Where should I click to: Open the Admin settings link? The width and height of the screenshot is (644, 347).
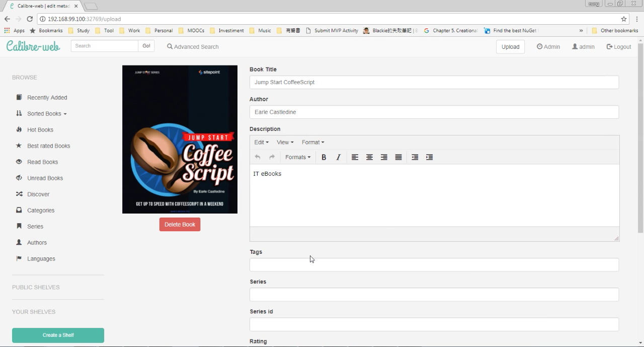548,47
